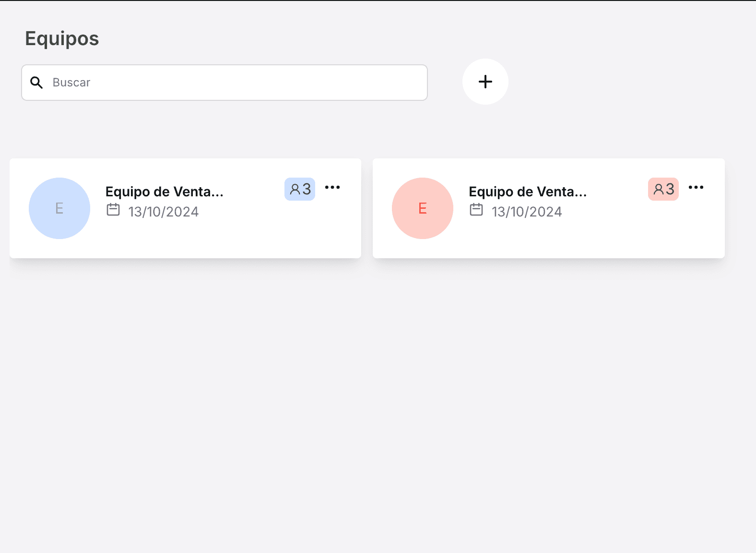This screenshot has height=553, width=756.
Task: Toggle the red member count badge showing 3
Action: click(x=662, y=189)
